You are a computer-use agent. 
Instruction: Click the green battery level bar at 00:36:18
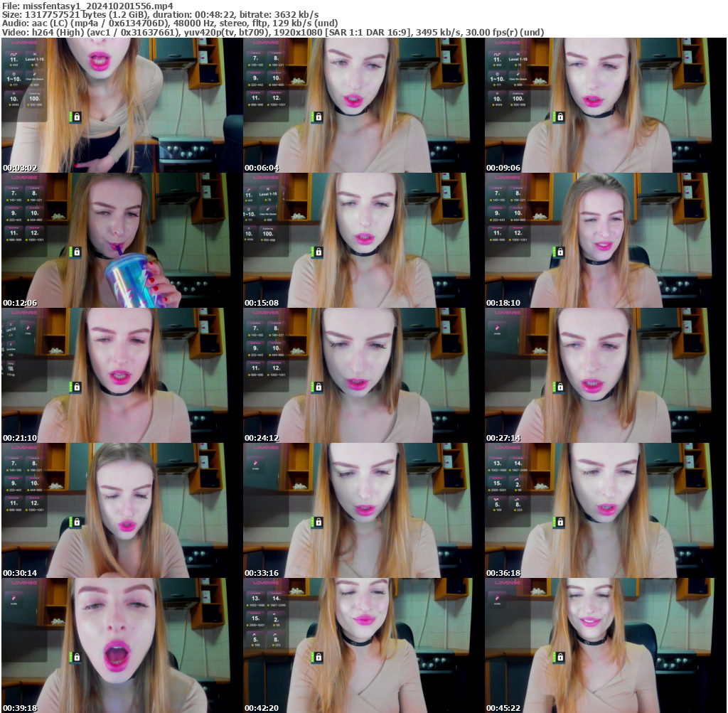point(554,522)
